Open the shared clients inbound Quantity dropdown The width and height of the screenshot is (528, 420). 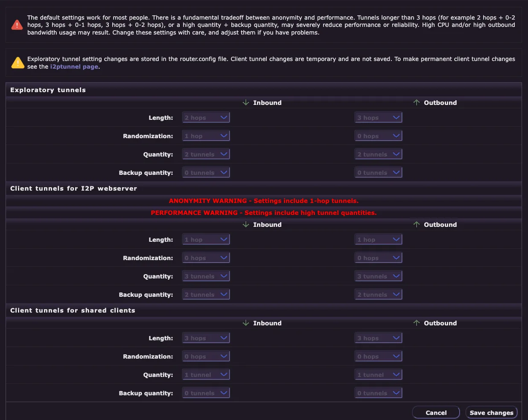click(206, 374)
